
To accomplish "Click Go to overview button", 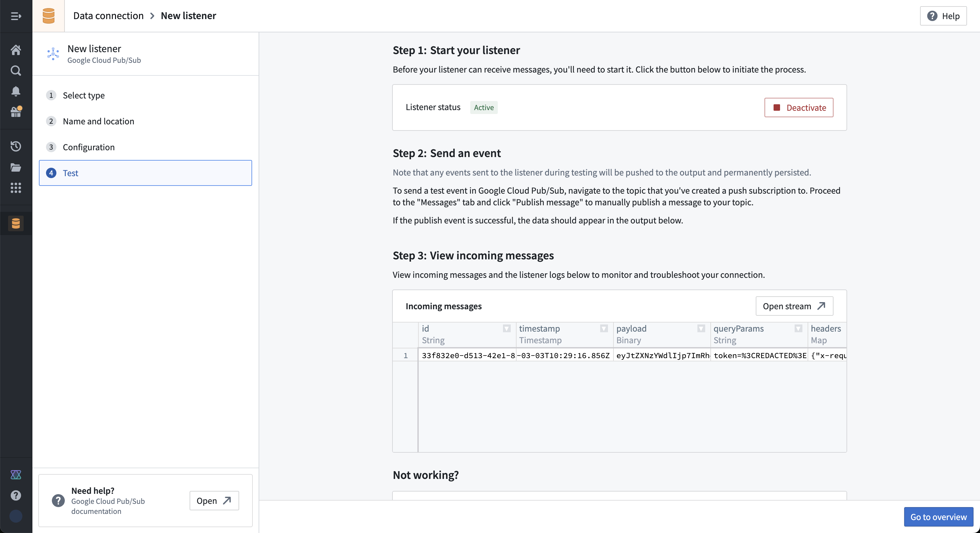I will [938, 517].
